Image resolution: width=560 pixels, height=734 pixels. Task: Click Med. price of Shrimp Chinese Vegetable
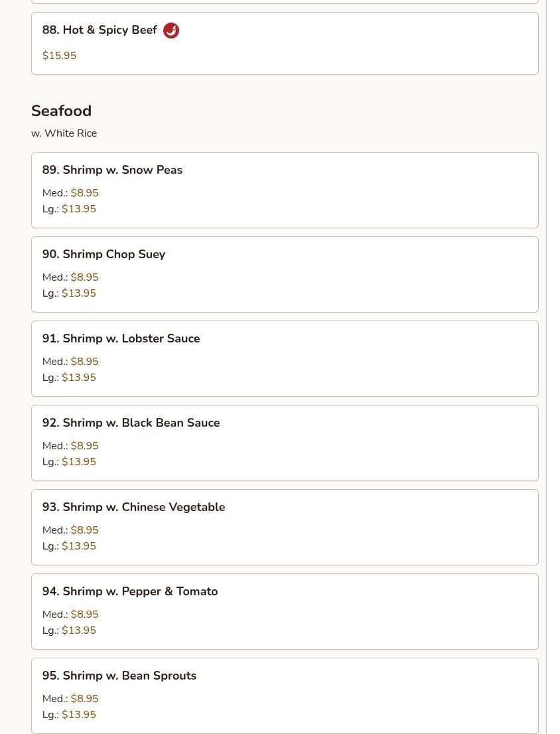click(x=84, y=530)
